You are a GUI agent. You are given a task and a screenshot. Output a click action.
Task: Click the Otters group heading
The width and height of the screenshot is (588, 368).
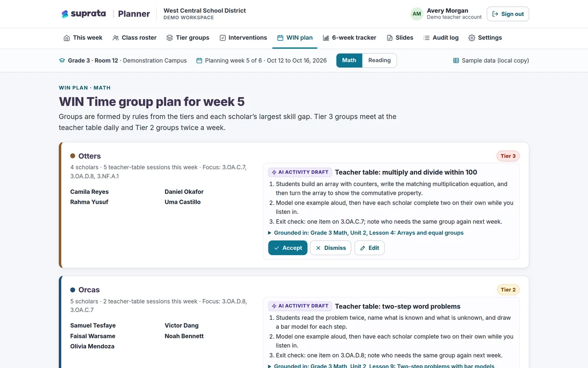coord(90,156)
